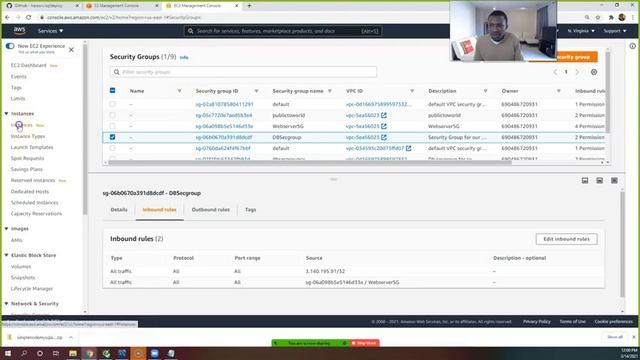The image size is (640, 360).
Task: Open Instance Types in sidebar
Action: (28, 136)
